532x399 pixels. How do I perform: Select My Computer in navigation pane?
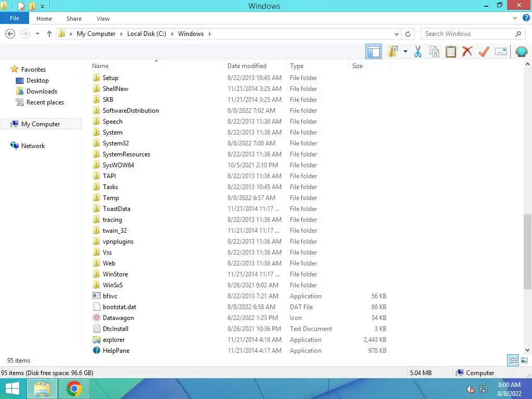[x=41, y=124]
